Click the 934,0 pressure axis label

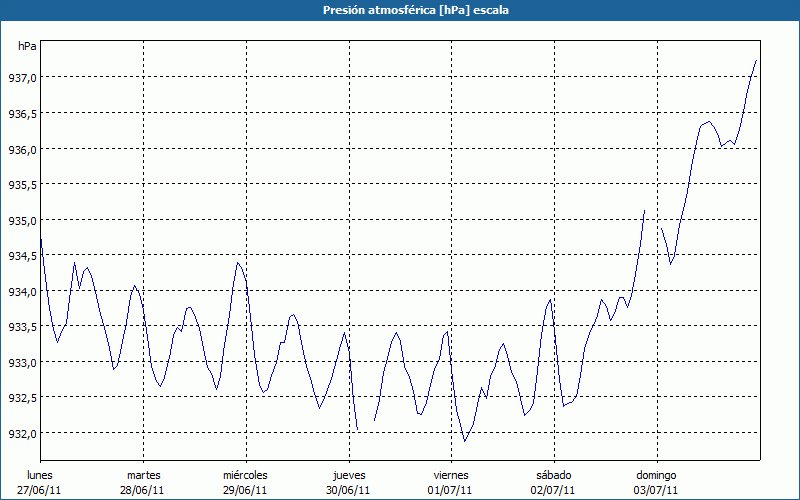click(x=22, y=291)
